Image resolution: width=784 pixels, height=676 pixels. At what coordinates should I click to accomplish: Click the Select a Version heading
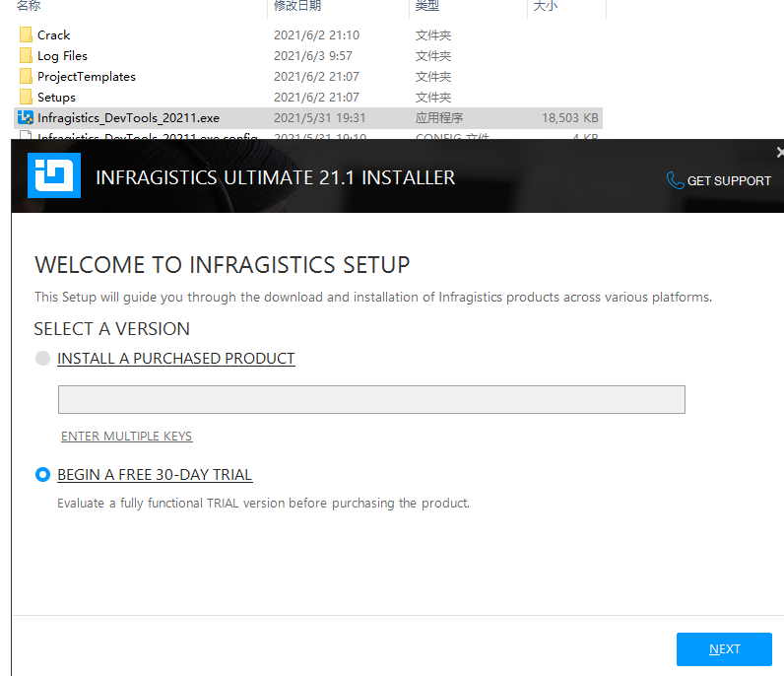[x=112, y=329]
